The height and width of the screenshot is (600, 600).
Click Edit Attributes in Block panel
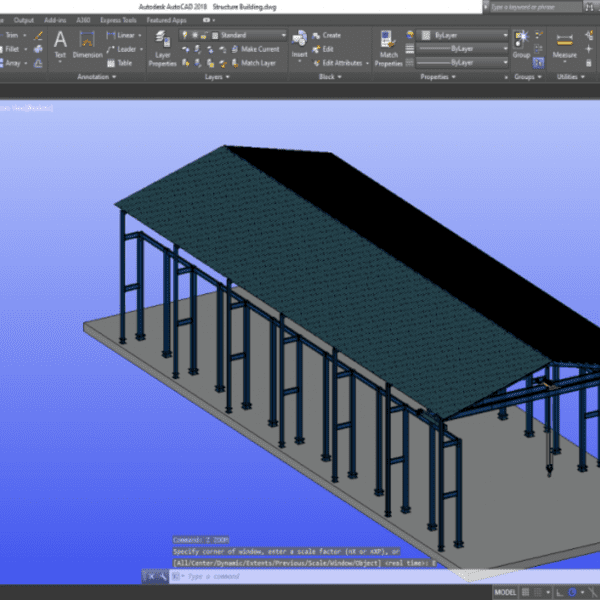(340, 63)
